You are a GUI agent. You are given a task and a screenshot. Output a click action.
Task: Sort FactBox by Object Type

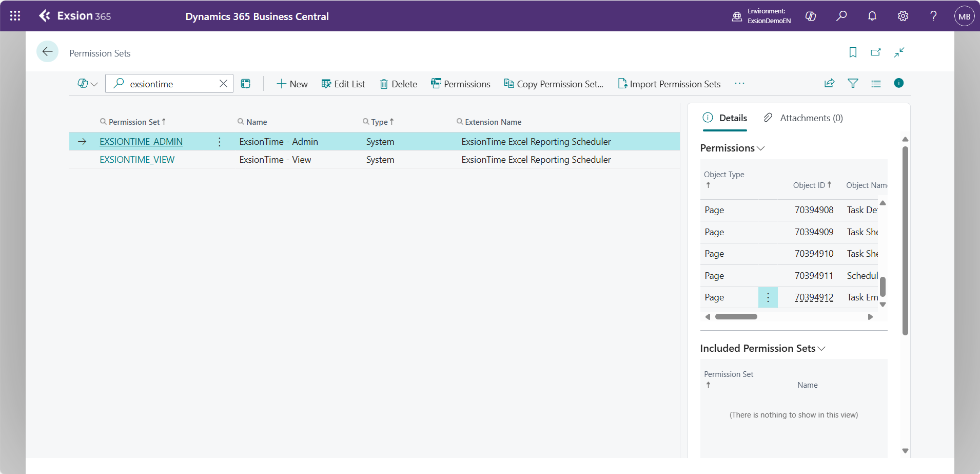click(724, 179)
